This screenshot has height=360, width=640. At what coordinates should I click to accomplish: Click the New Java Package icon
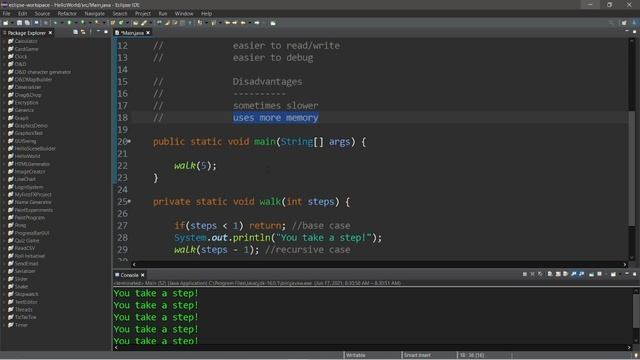click(x=113, y=23)
